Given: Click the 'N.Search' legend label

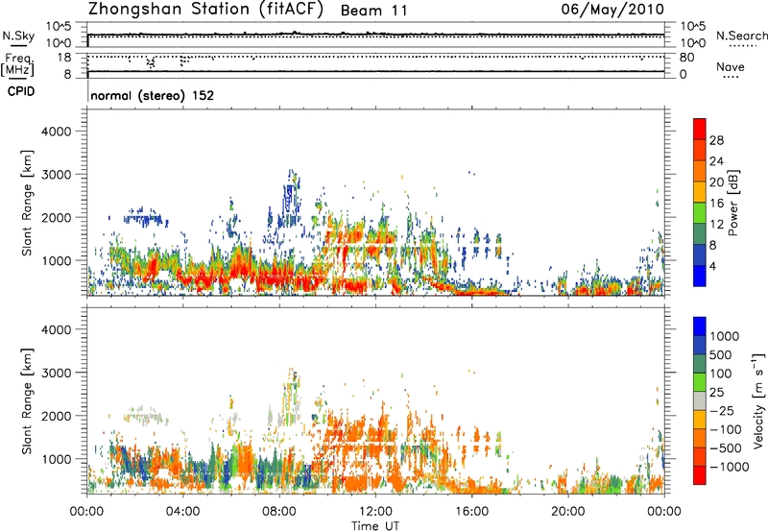Looking at the screenshot, I should click(741, 36).
